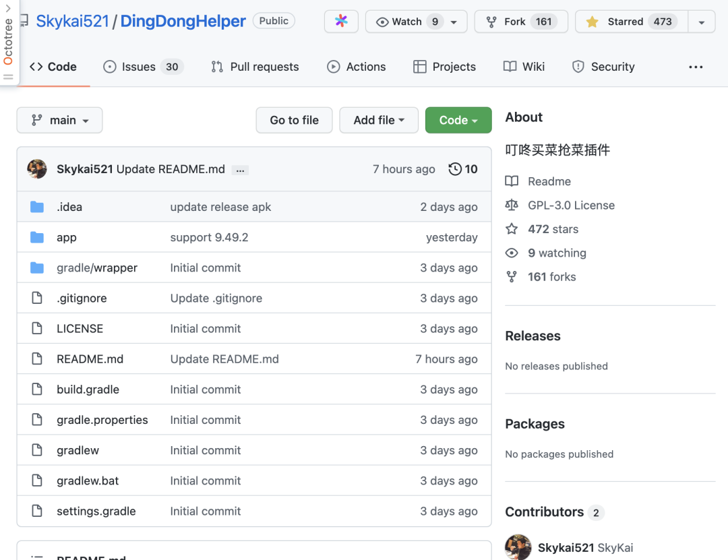
Task: Fork the repository
Action: (521, 22)
